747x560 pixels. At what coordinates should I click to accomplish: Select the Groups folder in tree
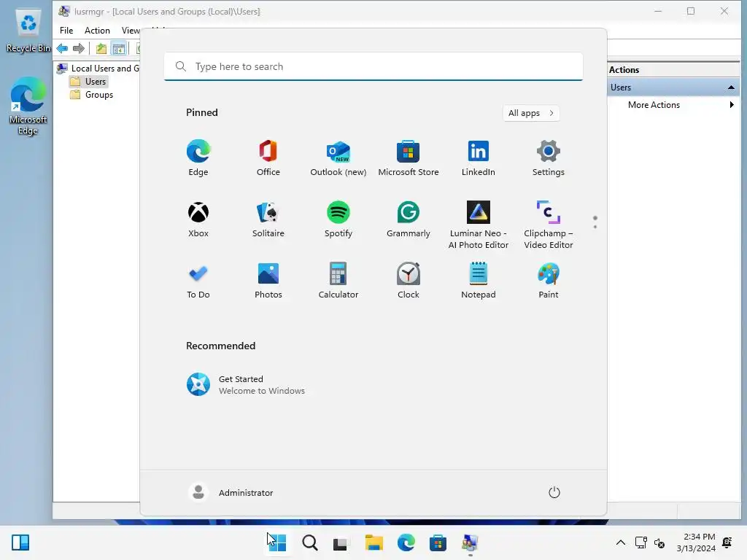pyautogui.click(x=91, y=95)
